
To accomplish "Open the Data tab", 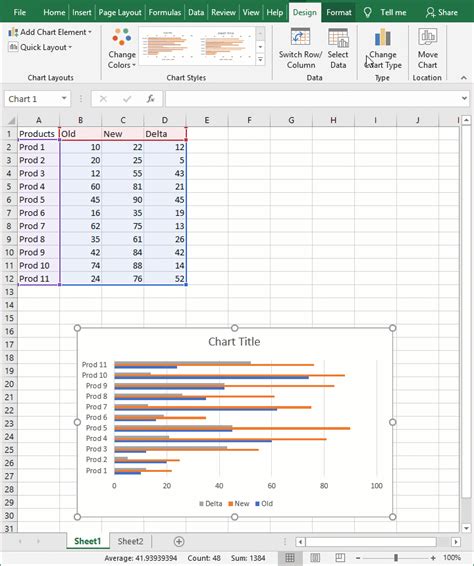I will click(x=196, y=12).
